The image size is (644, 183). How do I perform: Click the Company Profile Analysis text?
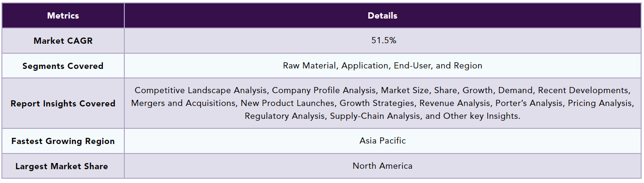[x=324, y=90]
